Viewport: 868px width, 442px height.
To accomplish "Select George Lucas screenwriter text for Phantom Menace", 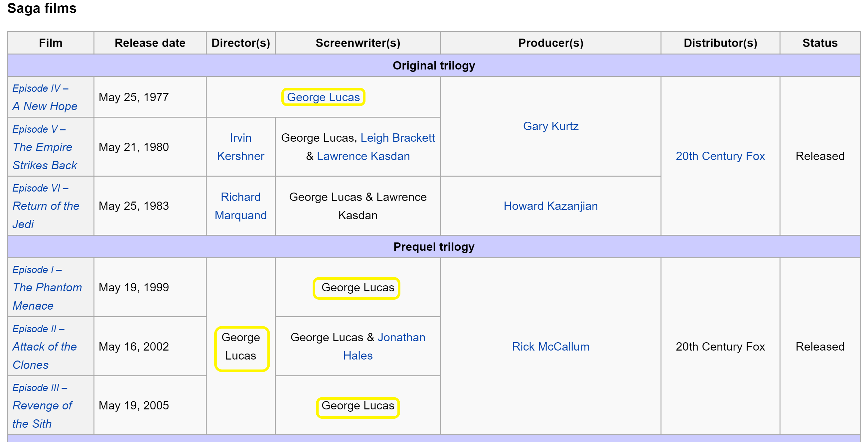I will tap(358, 287).
